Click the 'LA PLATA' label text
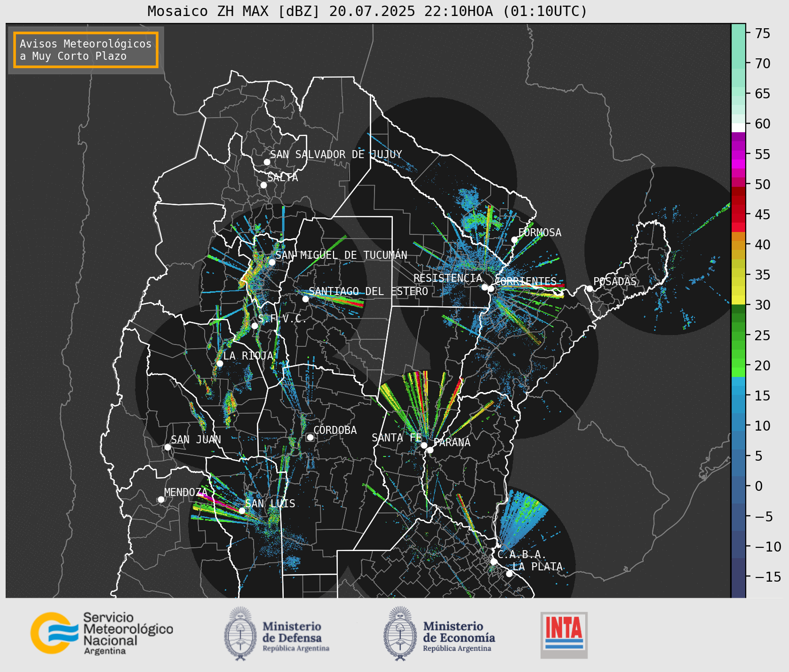The image size is (789, 672). pyautogui.click(x=537, y=567)
